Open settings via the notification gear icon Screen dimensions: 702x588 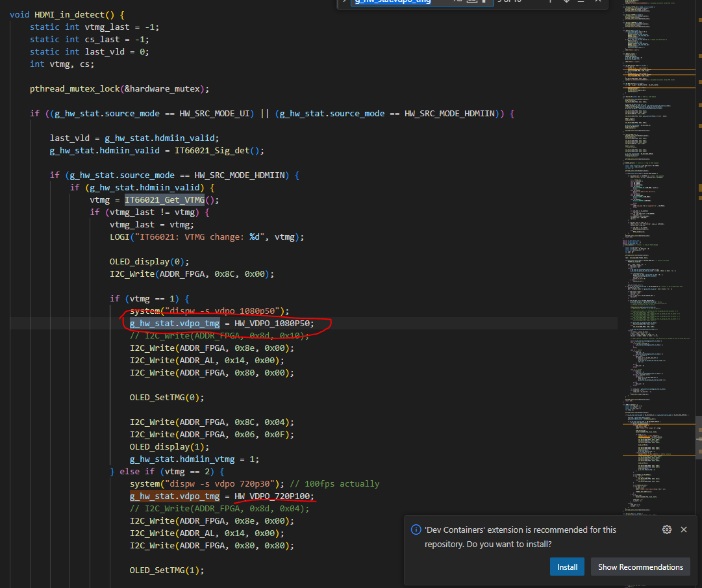click(x=667, y=530)
